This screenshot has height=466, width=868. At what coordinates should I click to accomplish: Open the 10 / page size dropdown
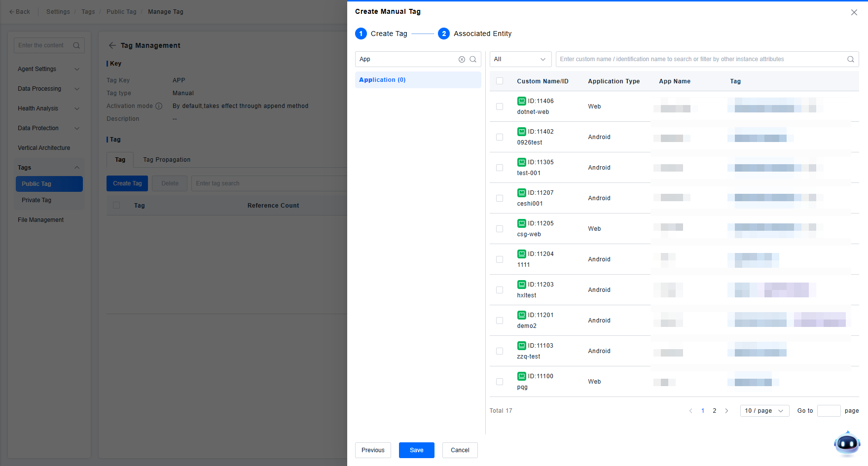pos(764,411)
